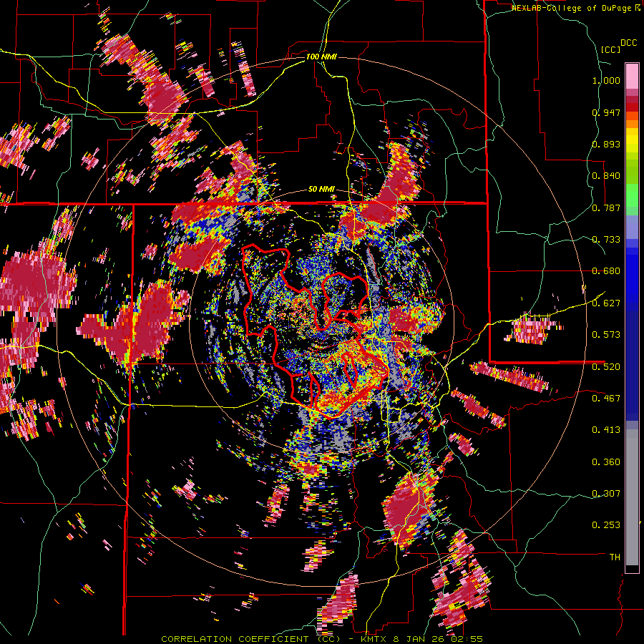Image resolution: width=644 pixels, height=644 pixels.
Task: Pick the light pink top color bar segment
Action: [632, 76]
